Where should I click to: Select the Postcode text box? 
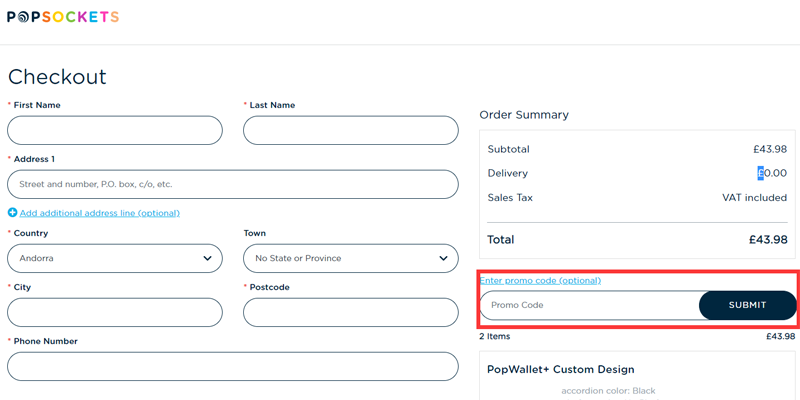350,312
